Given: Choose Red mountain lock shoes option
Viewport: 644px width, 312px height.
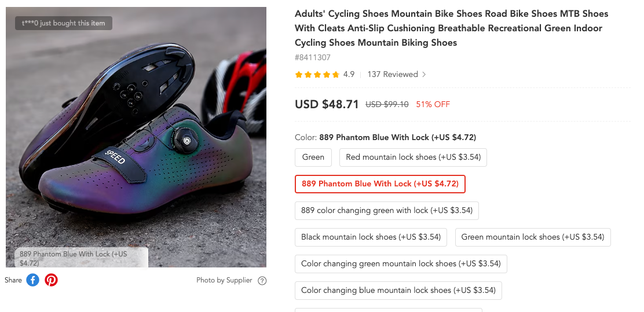Looking at the screenshot, I should [413, 157].
